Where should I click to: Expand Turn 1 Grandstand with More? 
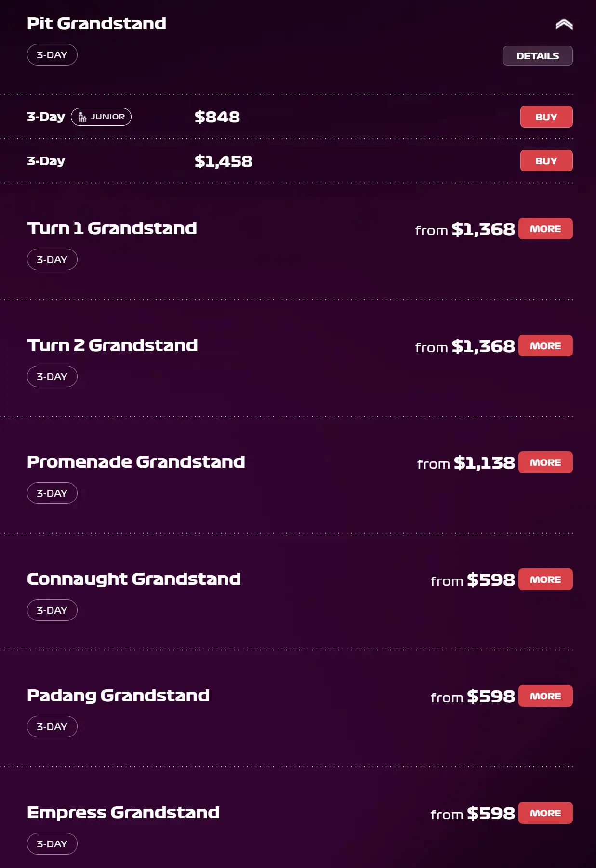pos(545,229)
